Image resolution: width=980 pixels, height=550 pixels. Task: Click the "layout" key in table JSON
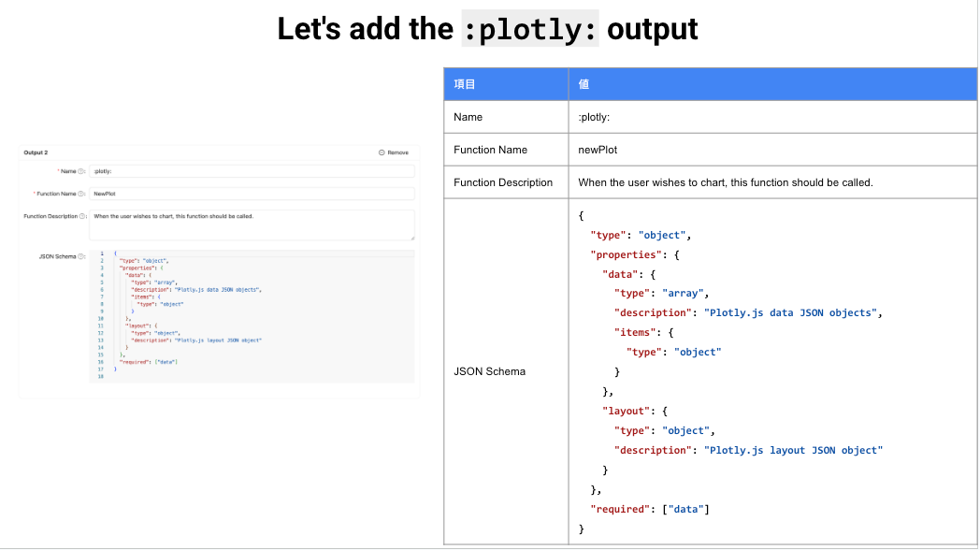[626, 411]
